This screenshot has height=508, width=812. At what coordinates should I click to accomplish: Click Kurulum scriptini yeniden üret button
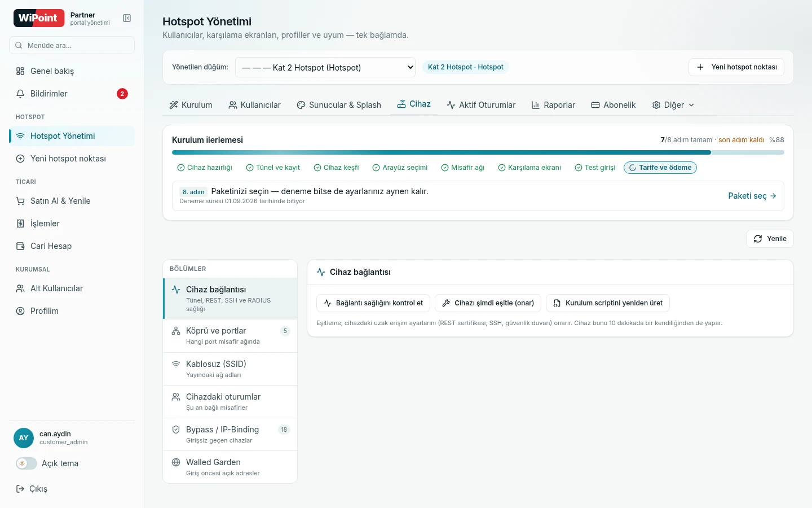[x=608, y=303]
